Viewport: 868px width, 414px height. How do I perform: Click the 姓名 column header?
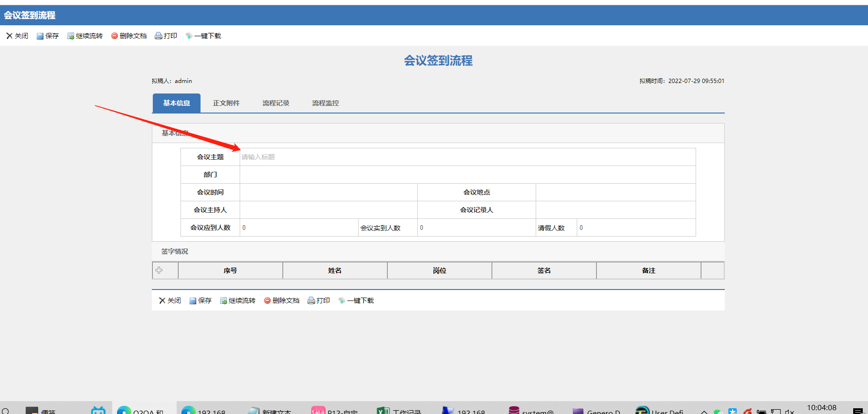tap(335, 270)
